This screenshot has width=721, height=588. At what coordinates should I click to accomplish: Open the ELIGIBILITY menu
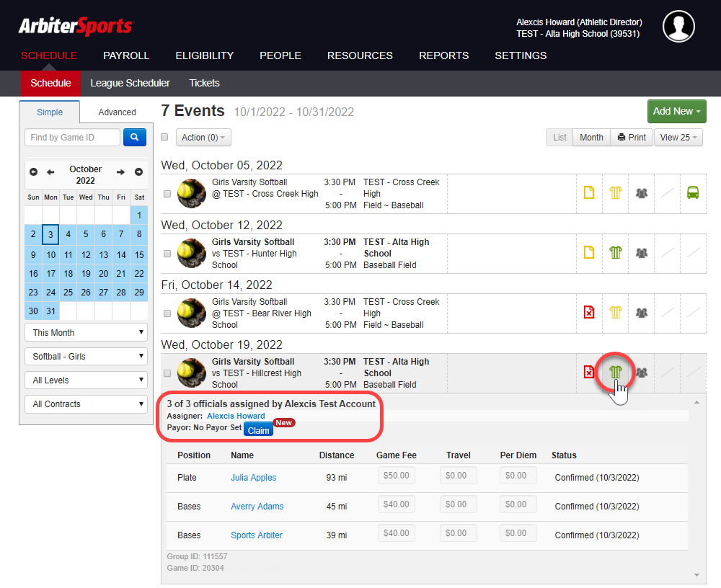205,55
